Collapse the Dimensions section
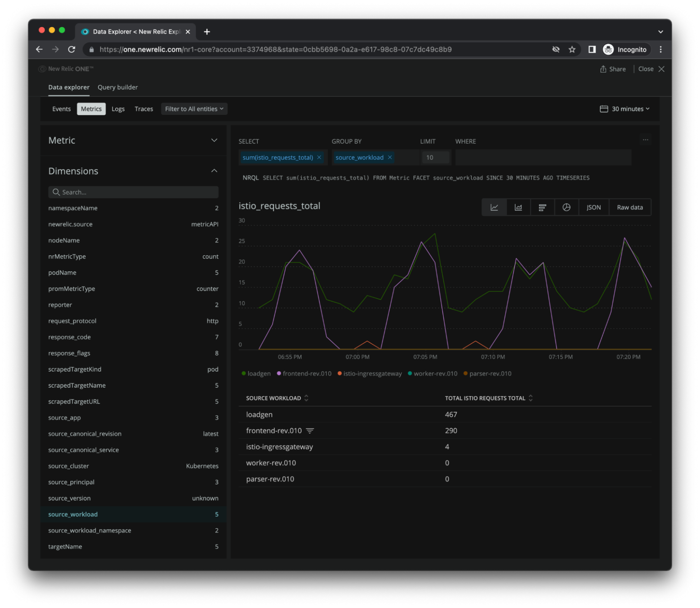 [x=214, y=171]
